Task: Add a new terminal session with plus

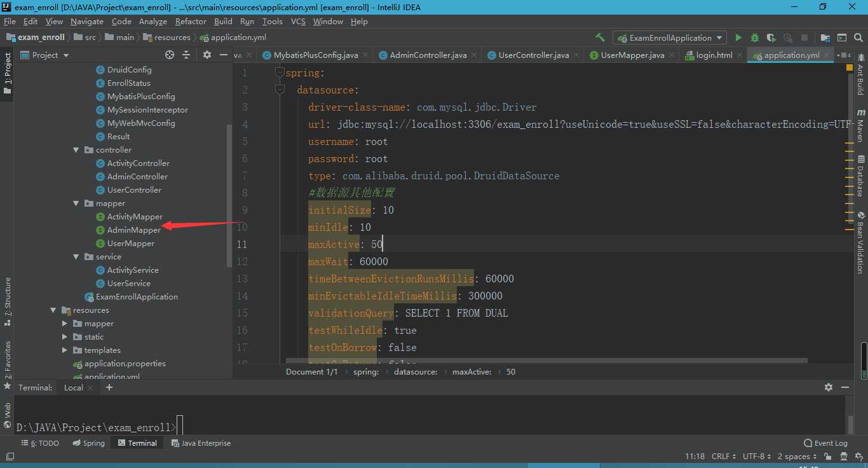Action: click(109, 387)
